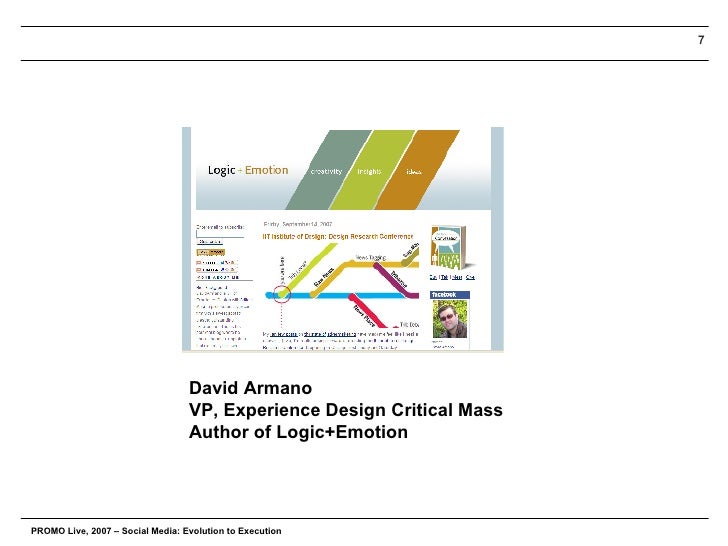Click the first underlined link in post body
This screenshot has height=546, width=728.
pyautogui.click(x=284, y=334)
